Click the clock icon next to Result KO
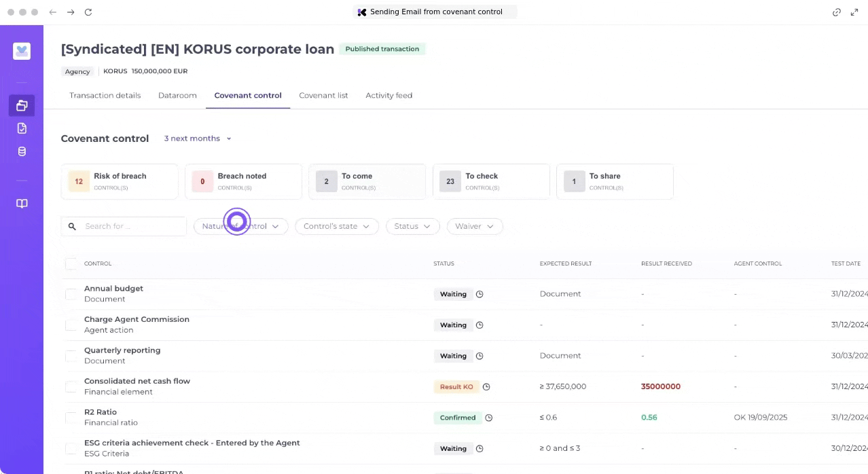This screenshot has width=868, height=474. coord(486,387)
